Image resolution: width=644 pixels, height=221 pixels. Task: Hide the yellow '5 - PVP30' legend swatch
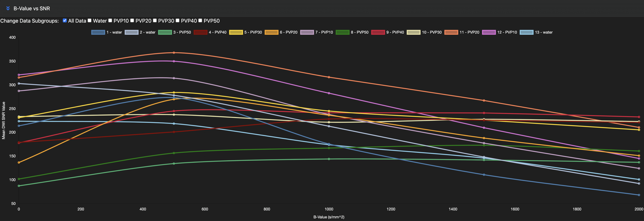point(236,32)
